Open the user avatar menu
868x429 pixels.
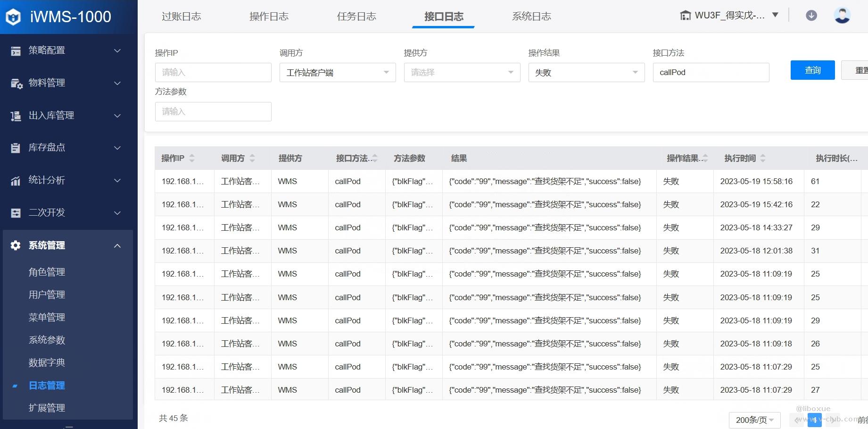[842, 16]
